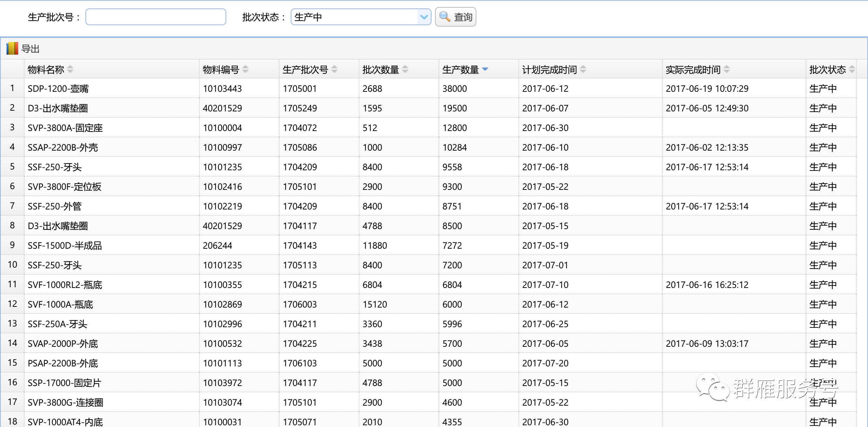Click the row number 10 cell
This screenshot has height=427, width=868.
(12, 264)
